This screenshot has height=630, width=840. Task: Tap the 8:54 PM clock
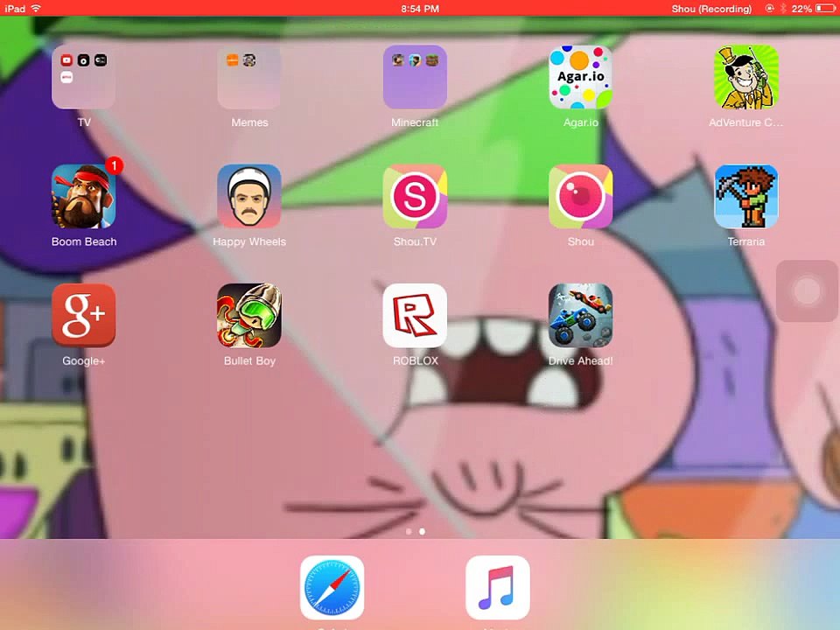(420, 9)
